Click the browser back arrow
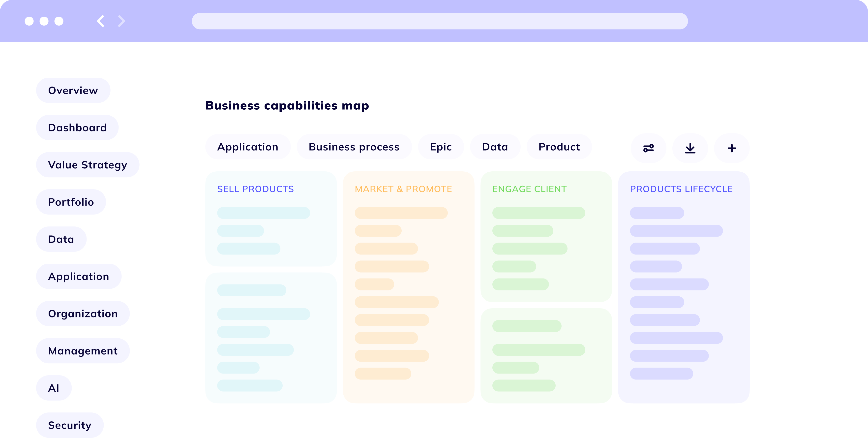The width and height of the screenshot is (868, 438). click(x=101, y=21)
